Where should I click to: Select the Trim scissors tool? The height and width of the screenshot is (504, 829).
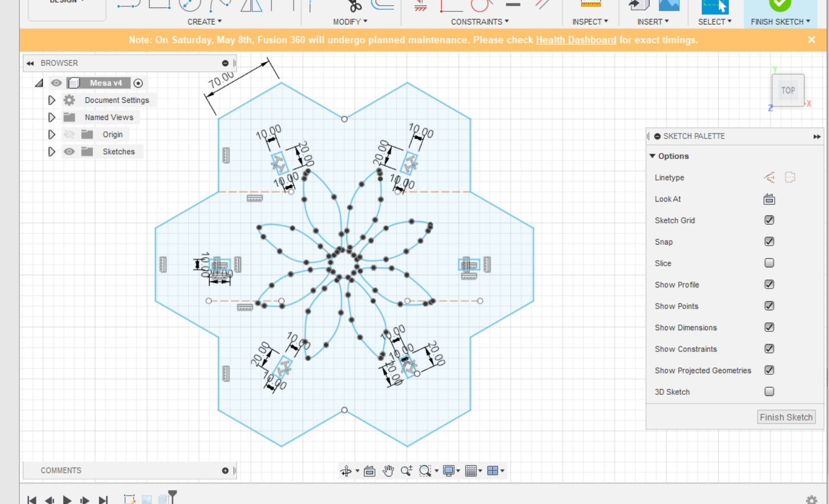pyautogui.click(x=355, y=6)
